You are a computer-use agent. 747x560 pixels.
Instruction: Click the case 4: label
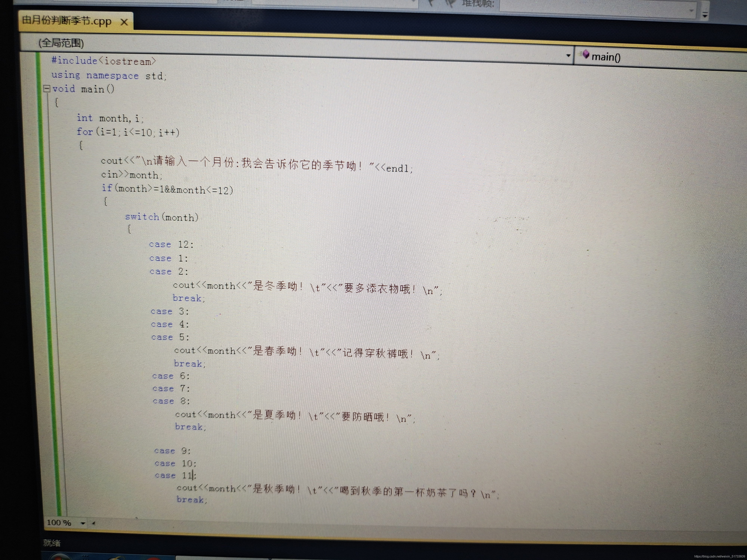point(170,324)
